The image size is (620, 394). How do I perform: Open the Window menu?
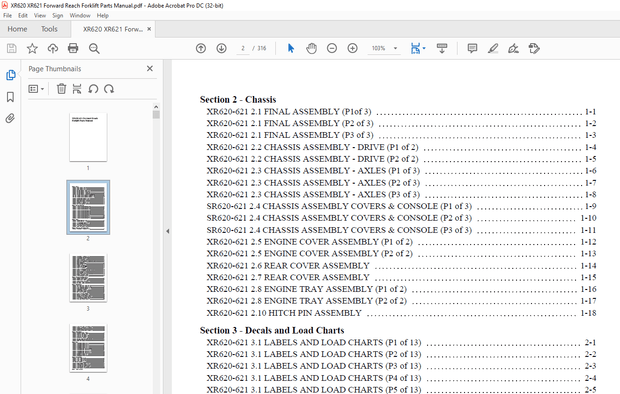(x=80, y=15)
